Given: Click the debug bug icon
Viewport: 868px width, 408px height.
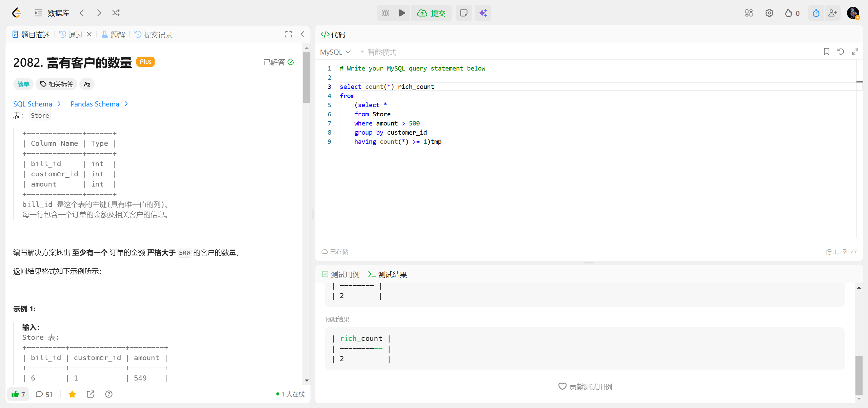Looking at the screenshot, I should 386,13.
